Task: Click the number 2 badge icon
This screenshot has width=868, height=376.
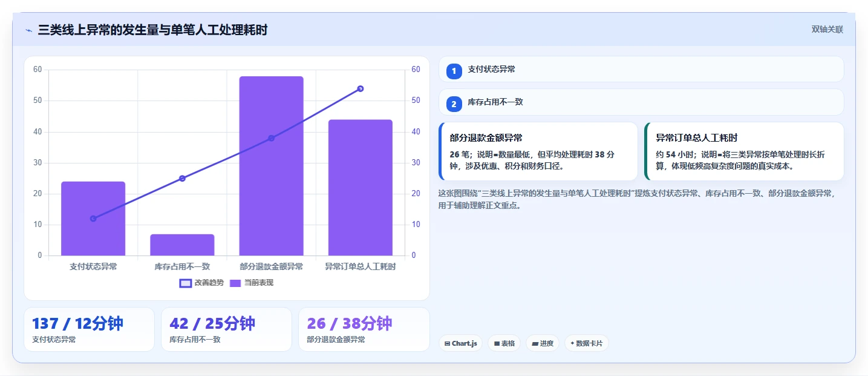Action: (454, 104)
